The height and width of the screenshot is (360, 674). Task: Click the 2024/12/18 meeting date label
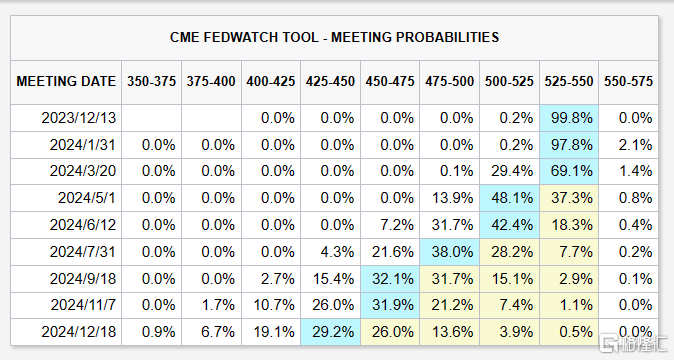click(79, 332)
